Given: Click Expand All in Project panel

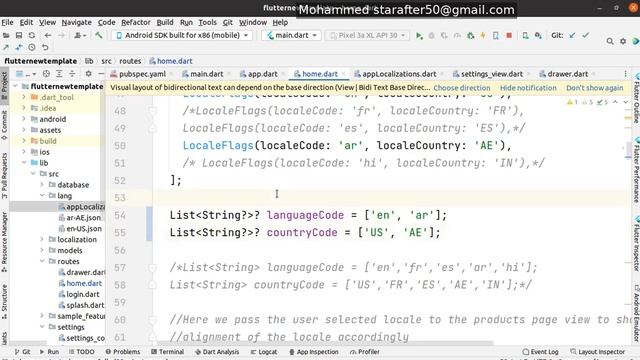Looking at the screenshot, I should point(59,74).
